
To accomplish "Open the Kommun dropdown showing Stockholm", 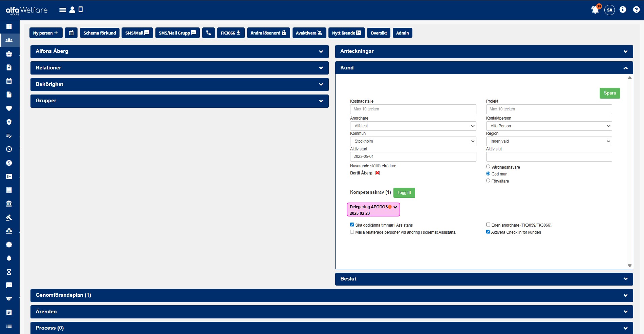I will click(x=413, y=141).
